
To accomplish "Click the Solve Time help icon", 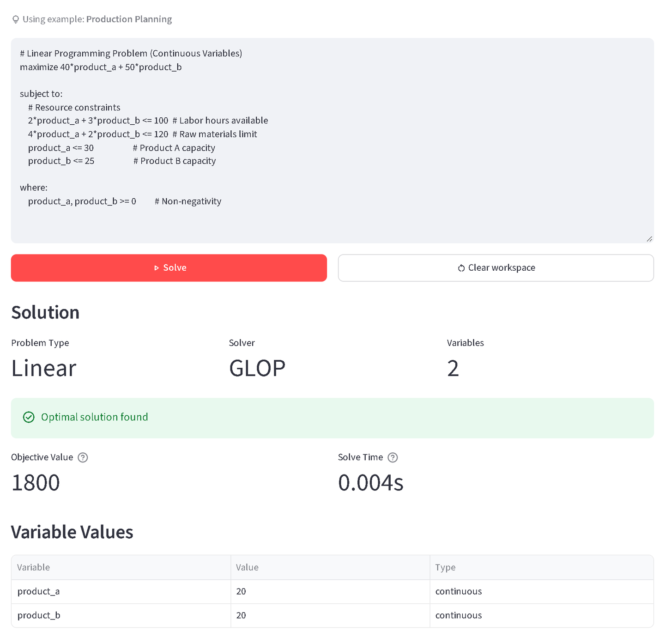I will click(x=393, y=457).
